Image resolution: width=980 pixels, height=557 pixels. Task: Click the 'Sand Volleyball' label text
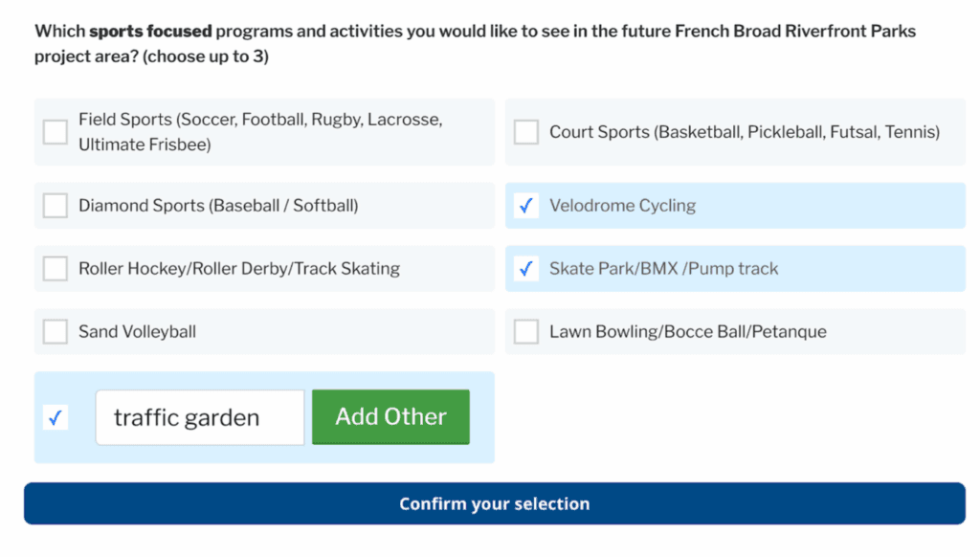(x=137, y=332)
